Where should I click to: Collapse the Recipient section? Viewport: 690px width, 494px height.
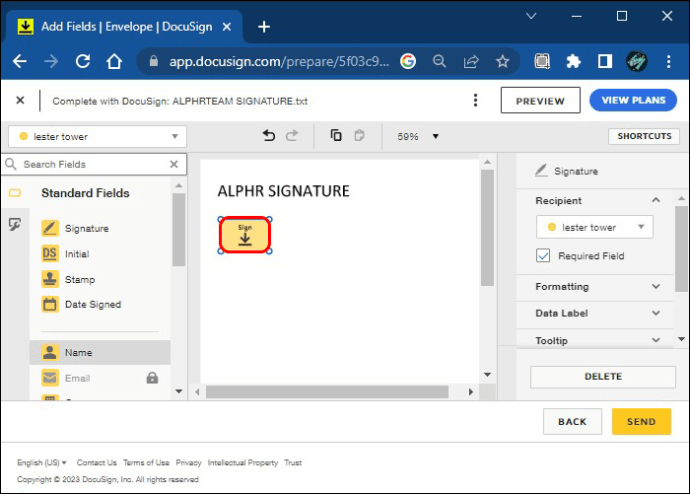656,200
